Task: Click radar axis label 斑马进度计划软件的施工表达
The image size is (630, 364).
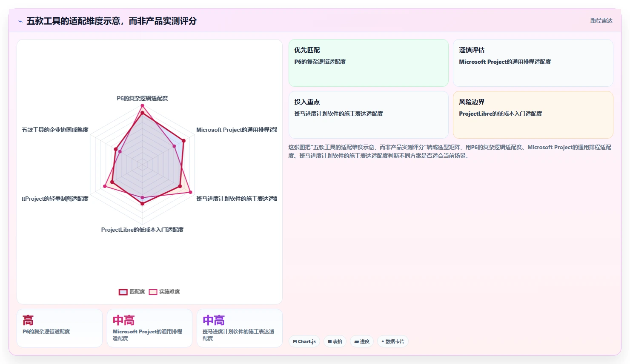Action: (237, 199)
